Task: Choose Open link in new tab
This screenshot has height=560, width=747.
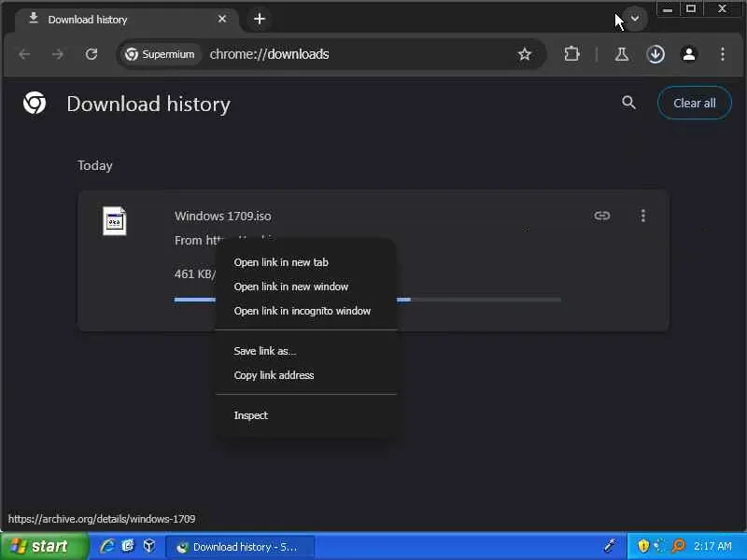Action: pos(306,262)
